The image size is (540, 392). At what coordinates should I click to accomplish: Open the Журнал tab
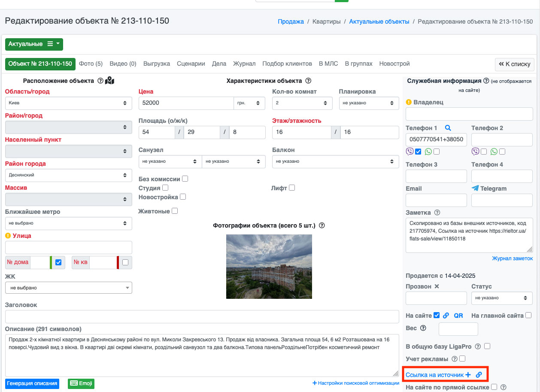[244, 64]
